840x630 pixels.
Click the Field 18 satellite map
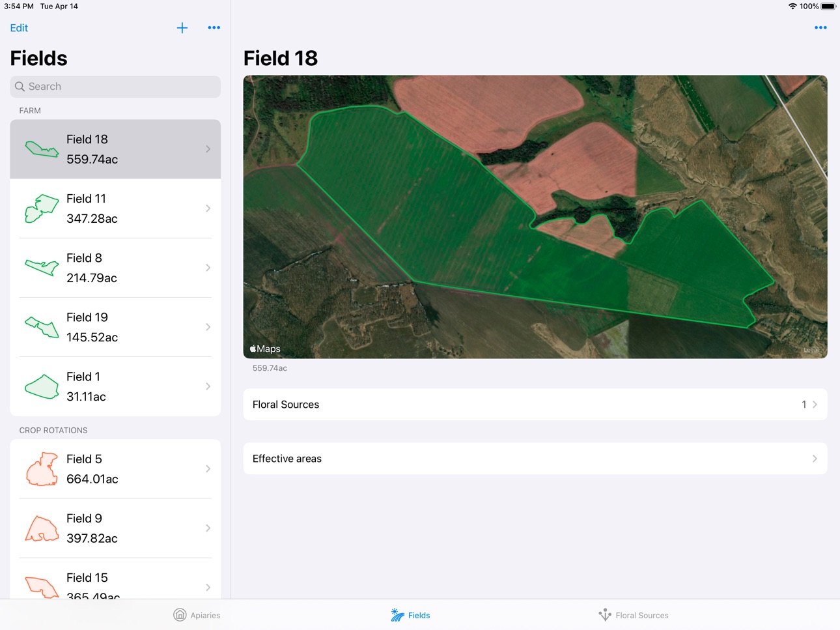pos(535,217)
